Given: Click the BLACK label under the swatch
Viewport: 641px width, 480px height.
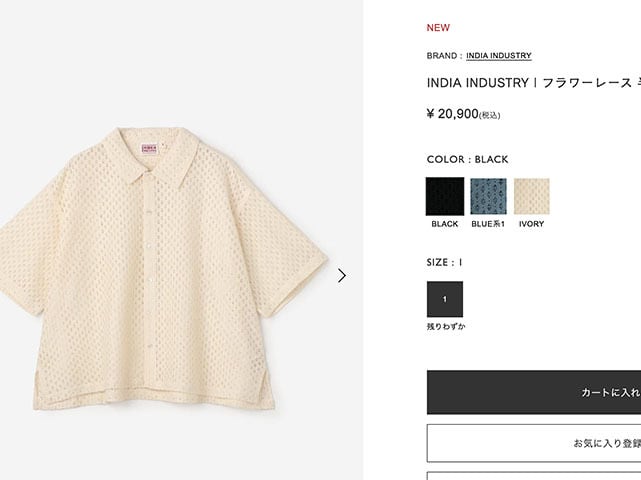Looking at the screenshot, I should point(445,224).
